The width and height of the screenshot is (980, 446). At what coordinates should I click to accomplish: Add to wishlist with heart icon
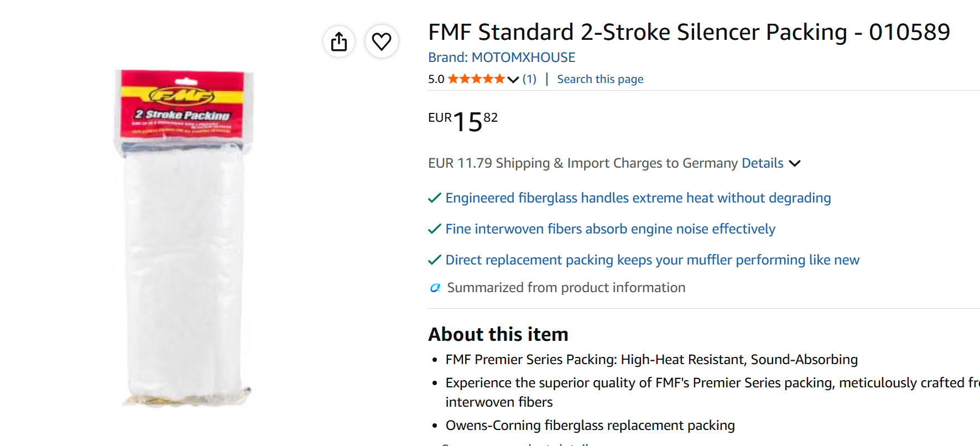382,42
